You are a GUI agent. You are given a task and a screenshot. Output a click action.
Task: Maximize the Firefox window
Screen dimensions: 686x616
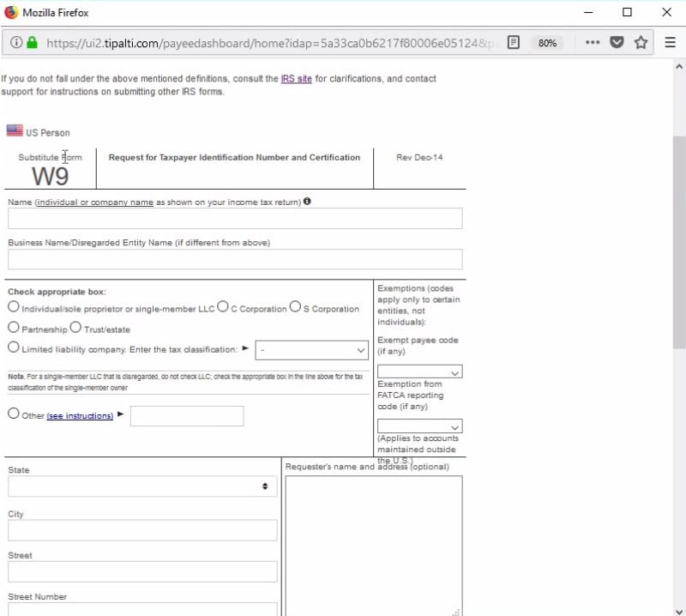(627, 12)
